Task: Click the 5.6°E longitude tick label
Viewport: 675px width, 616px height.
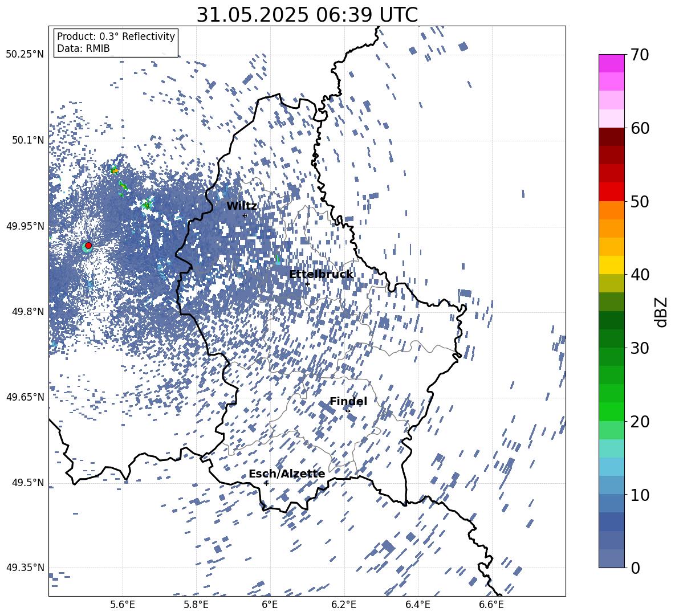Action: tap(123, 605)
